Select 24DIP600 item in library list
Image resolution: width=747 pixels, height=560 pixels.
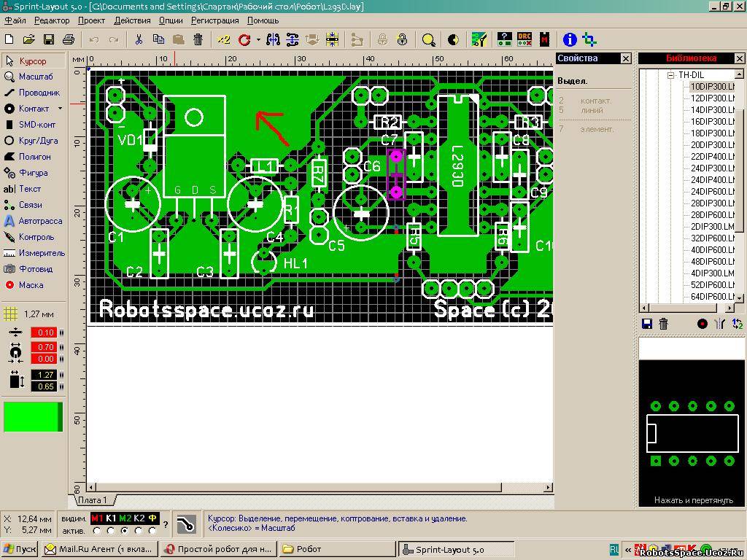pyautogui.click(x=712, y=192)
